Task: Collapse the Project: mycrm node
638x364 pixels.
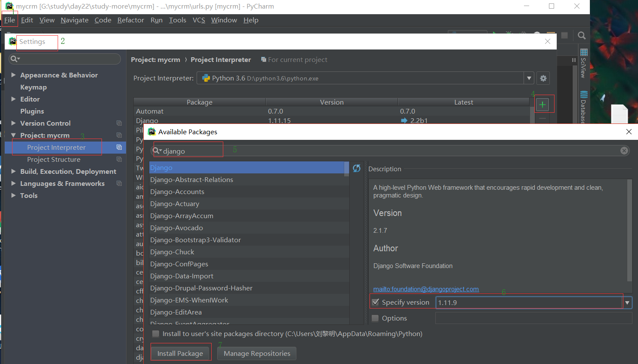Action: [x=13, y=135]
